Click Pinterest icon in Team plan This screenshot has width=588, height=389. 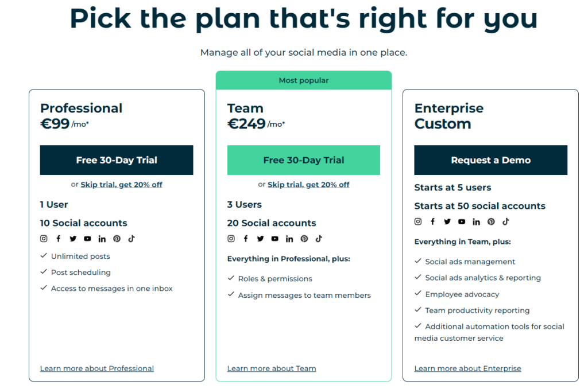[304, 239]
